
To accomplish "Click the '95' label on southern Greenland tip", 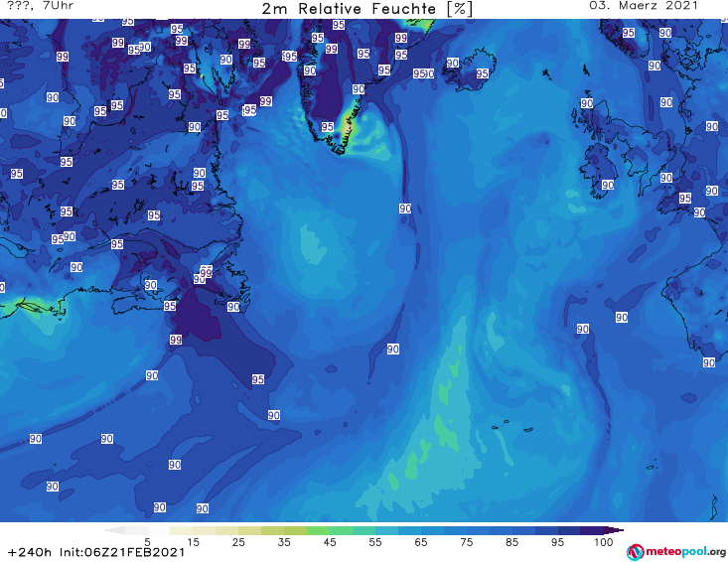I will pos(327,127).
